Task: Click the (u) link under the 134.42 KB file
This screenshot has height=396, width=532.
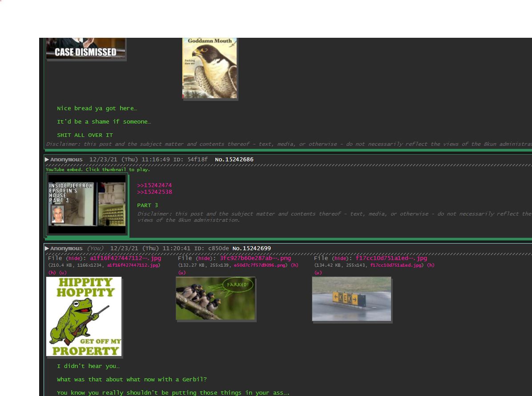Action: click(318, 272)
